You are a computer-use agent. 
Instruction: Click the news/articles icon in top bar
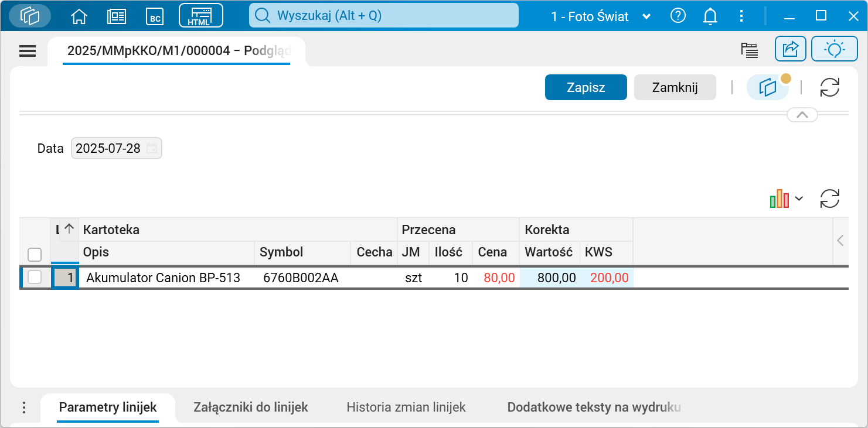pos(116,16)
